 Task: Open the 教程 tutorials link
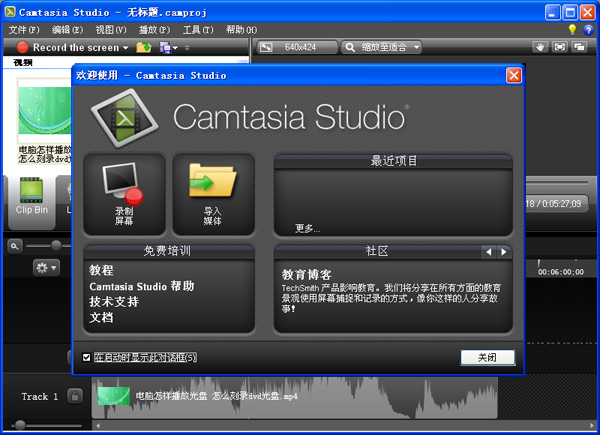pyautogui.click(x=101, y=270)
